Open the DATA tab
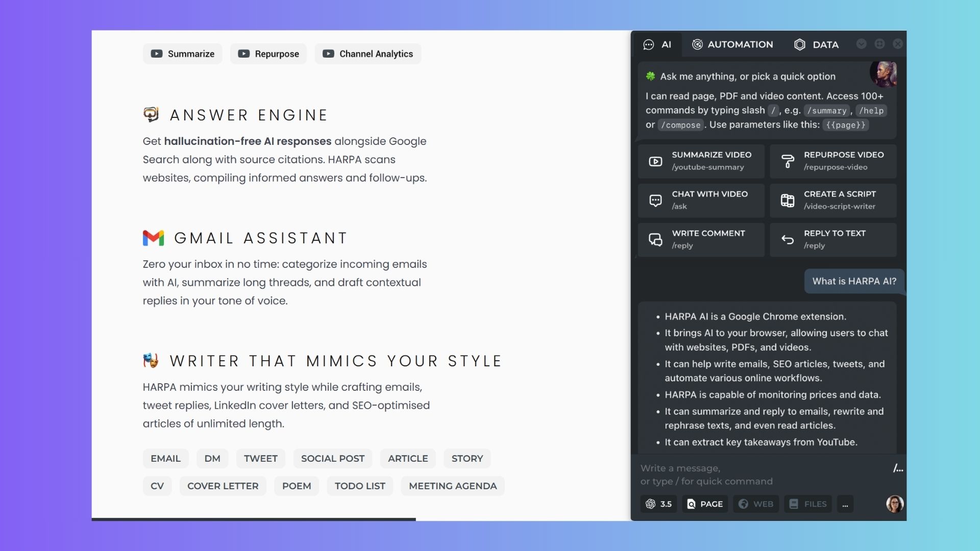This screenshot has height=551, width=980. tap(817, 44)
